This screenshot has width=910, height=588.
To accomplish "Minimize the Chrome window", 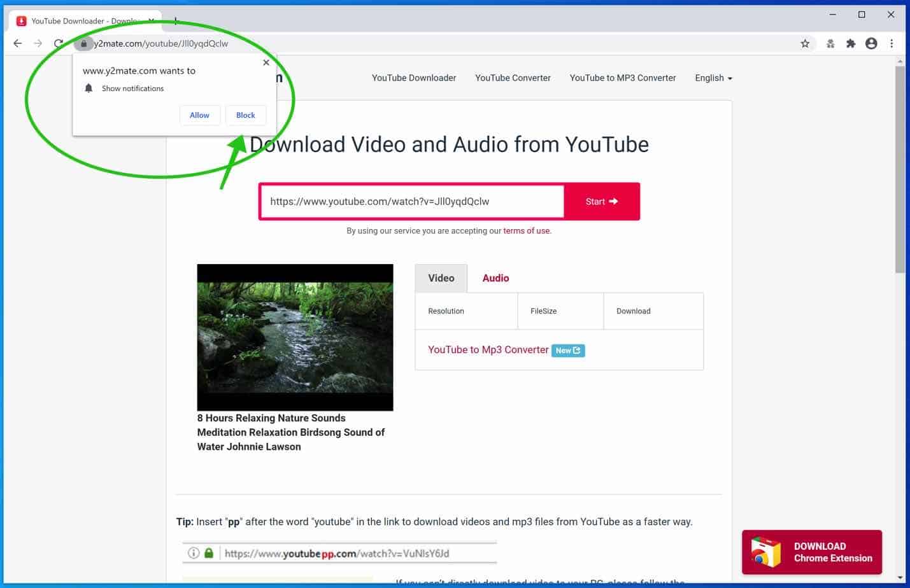I will [832, 15].
